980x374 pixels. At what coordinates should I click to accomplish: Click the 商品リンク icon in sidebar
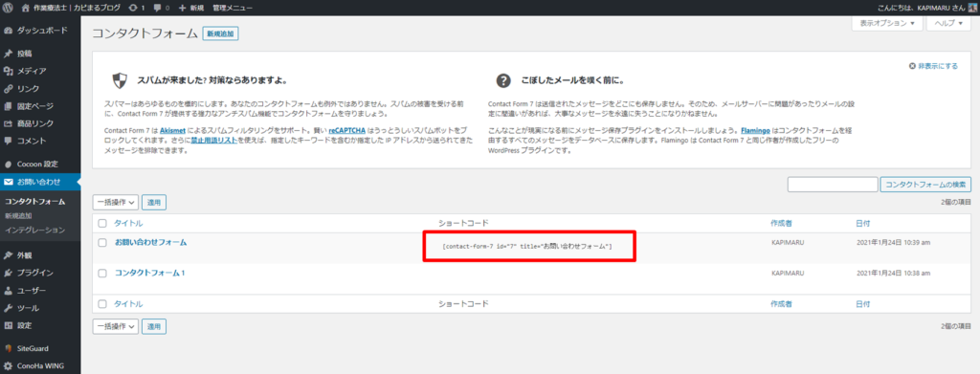[8, 123]
